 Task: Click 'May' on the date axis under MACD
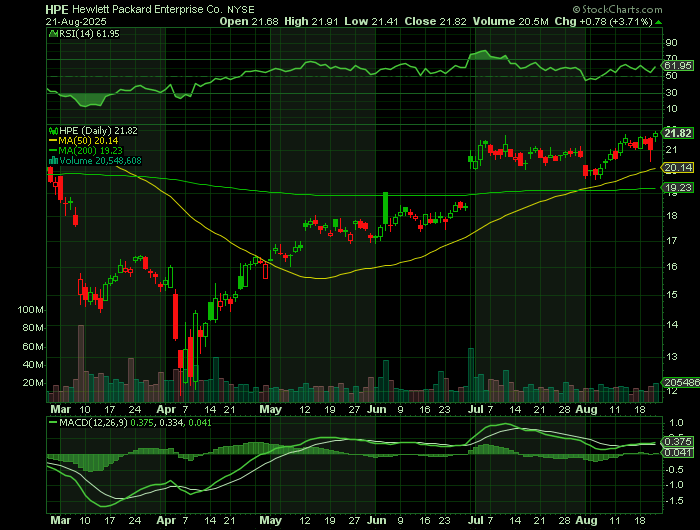[x=271, y=521]
